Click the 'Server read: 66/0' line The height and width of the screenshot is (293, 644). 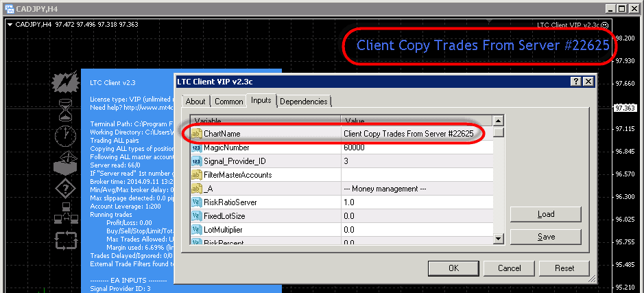(115, 165)
